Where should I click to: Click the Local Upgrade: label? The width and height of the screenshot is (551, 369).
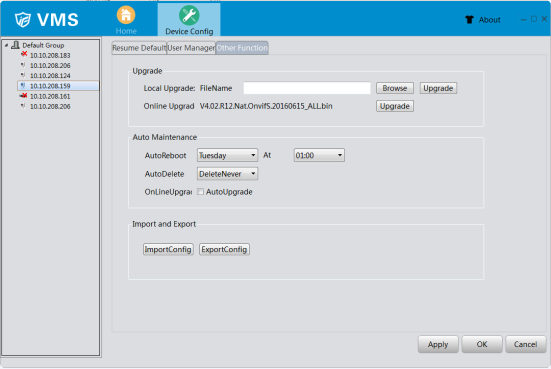169,88
